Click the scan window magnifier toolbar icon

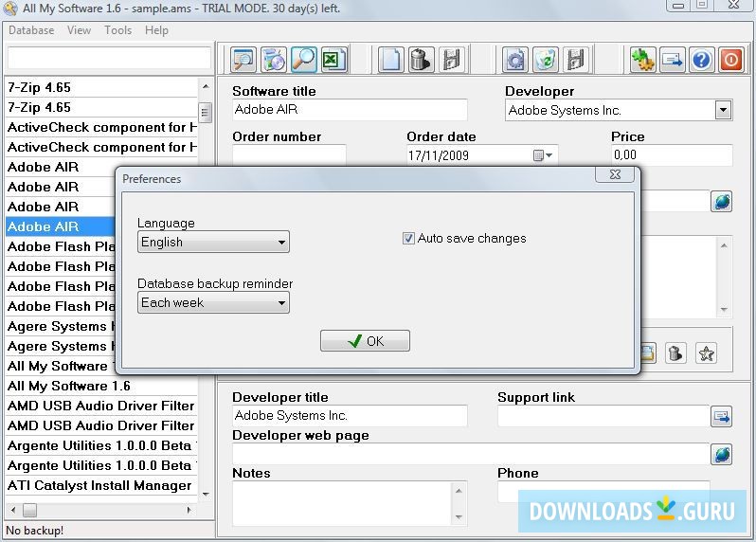tap(243, 61)
